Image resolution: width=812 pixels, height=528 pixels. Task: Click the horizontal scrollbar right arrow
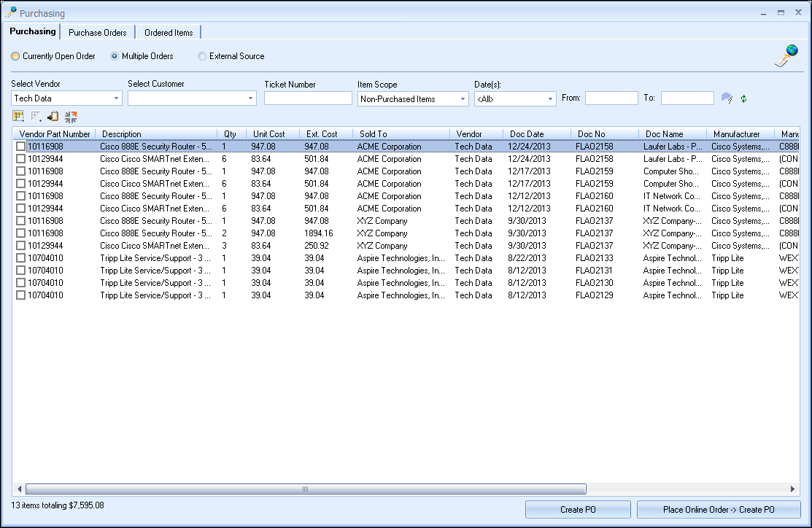point(792,489)
